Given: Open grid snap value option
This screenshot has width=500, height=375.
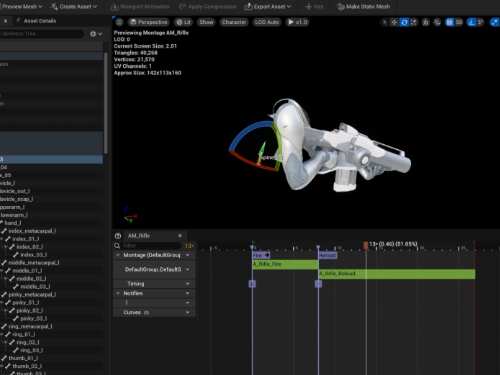Looking at the screenshot, I should point(459,22).
